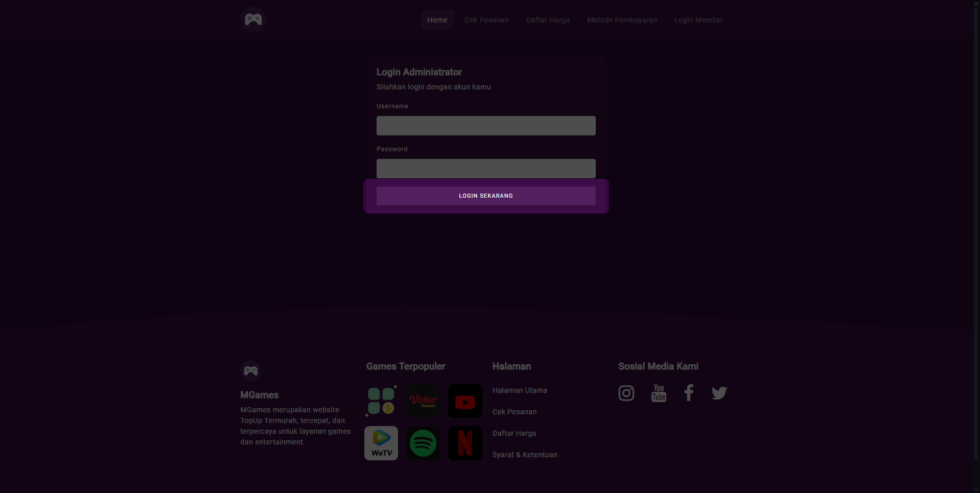
Task: Open Daftar Harga in top navigation
Action: (x=548, y=20)
